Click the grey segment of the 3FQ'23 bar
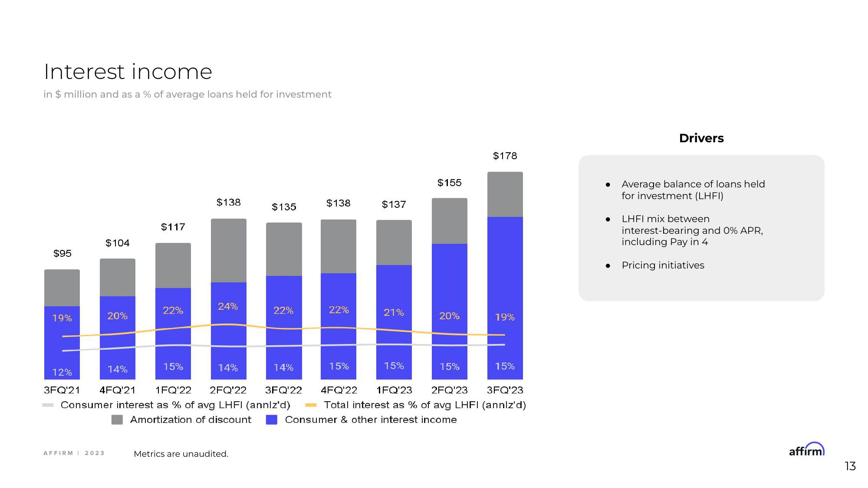 coord(505,194)
